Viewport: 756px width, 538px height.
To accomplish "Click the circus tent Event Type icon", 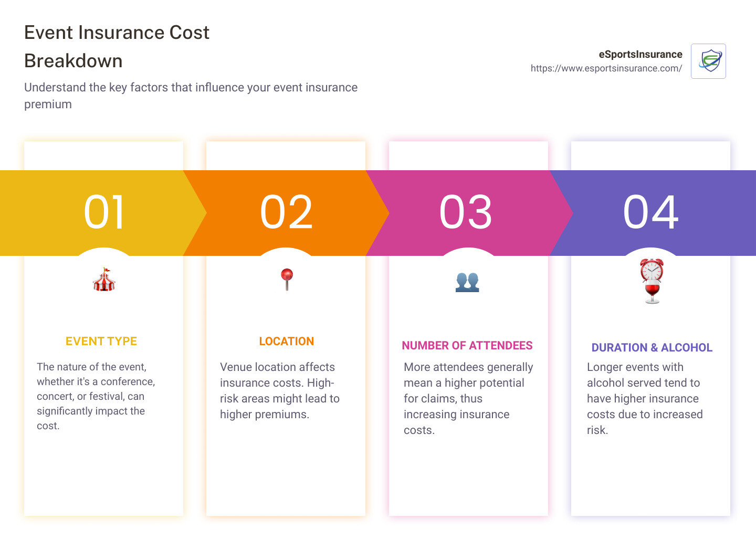I will point(103,280).
